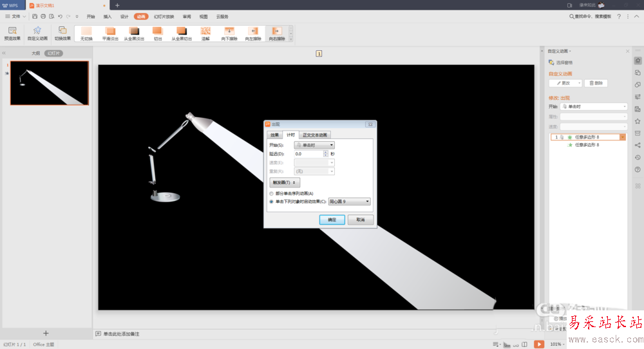Click the Save icon in quick access toolbar
The height and width of the screenshot is (349, 644).
(x=35, y=17)
